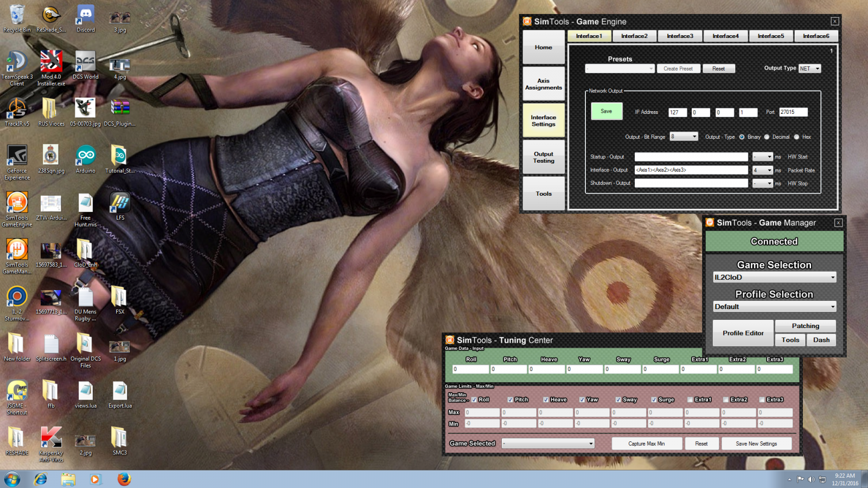Enable the Extra1 checkbox in Game Limits

(x=690, y=400)
